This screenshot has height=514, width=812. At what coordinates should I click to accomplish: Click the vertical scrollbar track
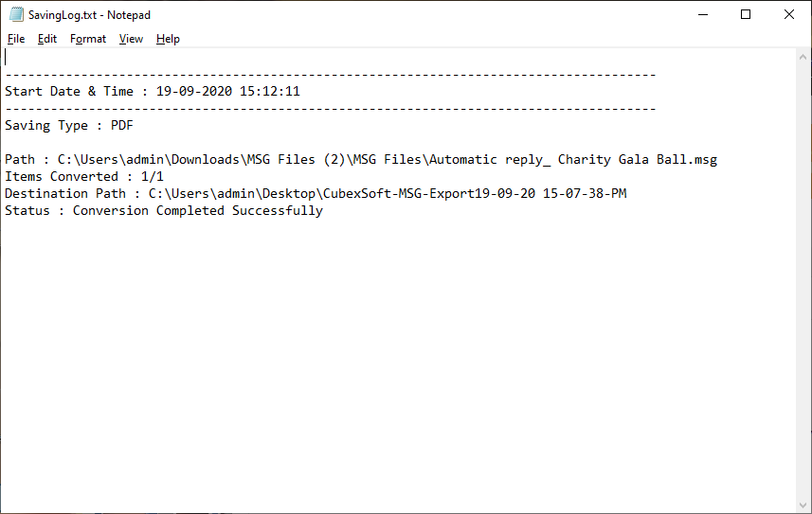803,281
